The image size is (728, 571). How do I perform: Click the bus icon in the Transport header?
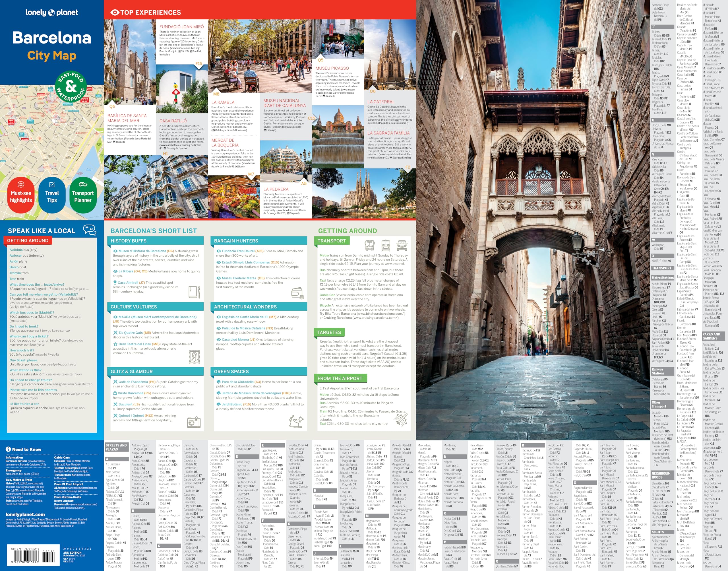point(369,245)
